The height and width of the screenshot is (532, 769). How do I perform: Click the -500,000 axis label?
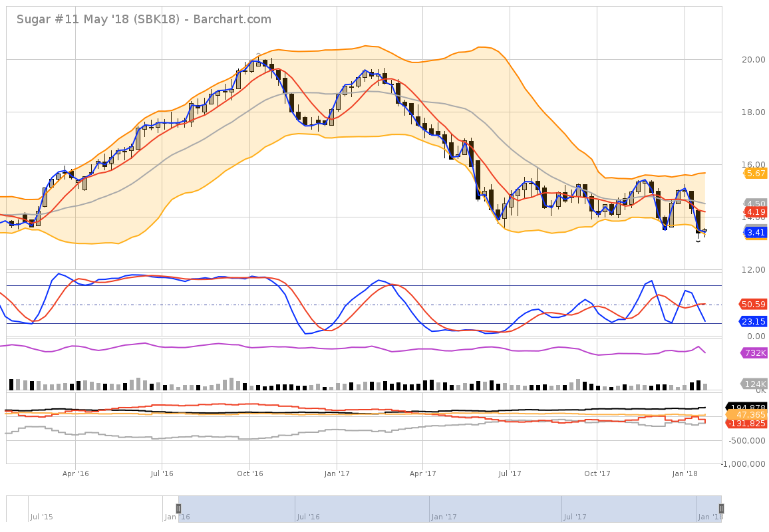click(x=747, y=440)
